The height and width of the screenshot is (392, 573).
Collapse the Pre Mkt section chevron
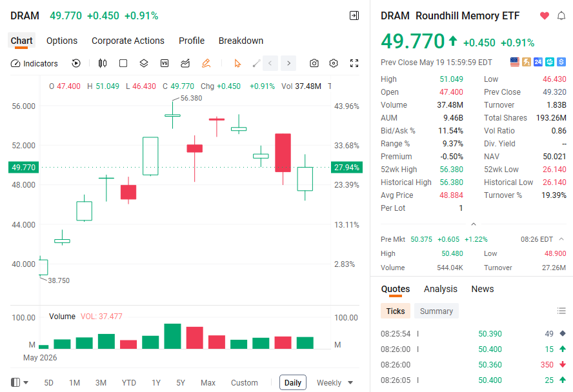pyautogui.click(x=561, y=239)
